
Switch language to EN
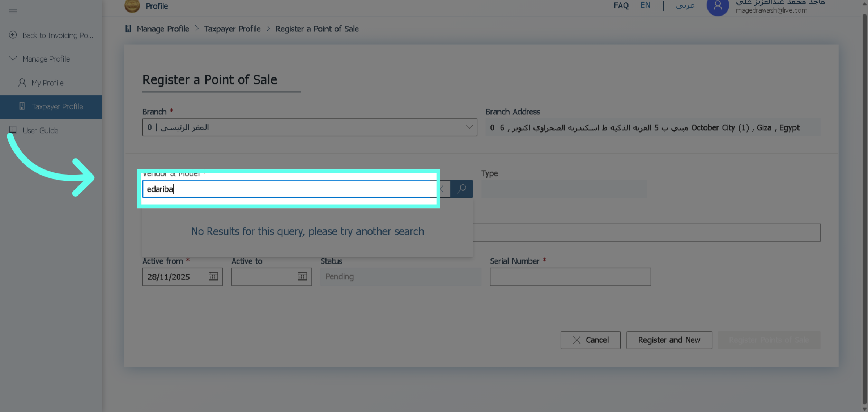pyautogui.click(x=645, y=5)
